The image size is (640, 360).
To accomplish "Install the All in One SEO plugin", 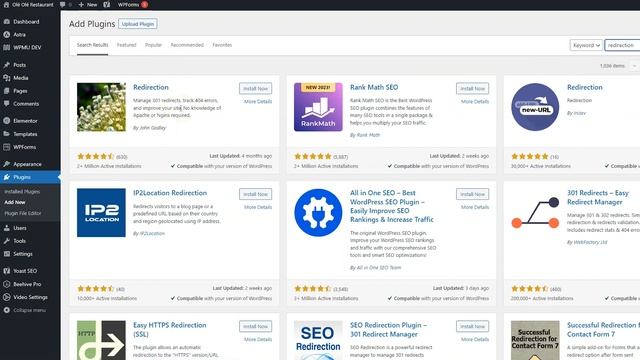I will coord(473,194).
